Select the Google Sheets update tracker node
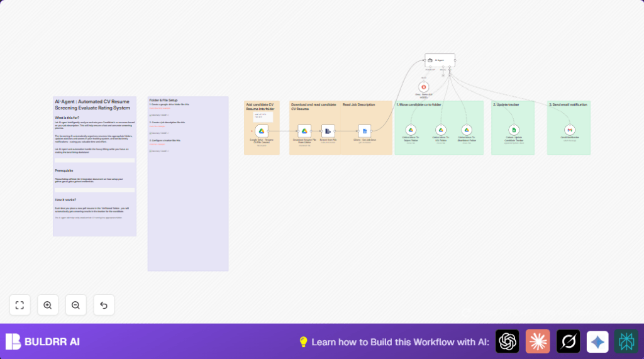 514,130
